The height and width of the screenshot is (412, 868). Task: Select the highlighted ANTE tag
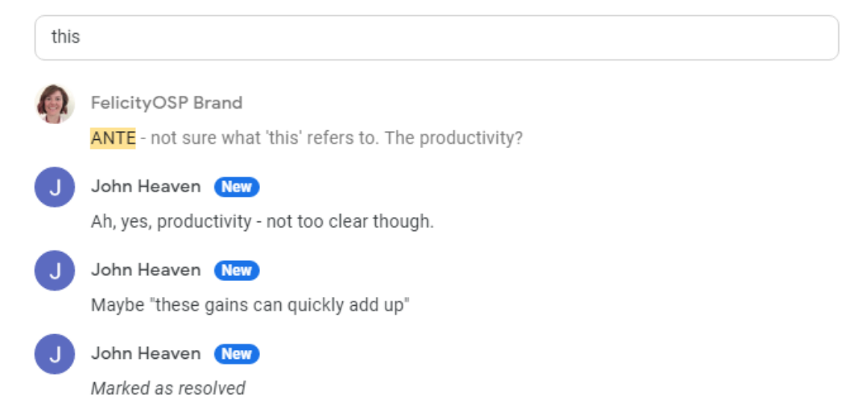pos(113,138)
